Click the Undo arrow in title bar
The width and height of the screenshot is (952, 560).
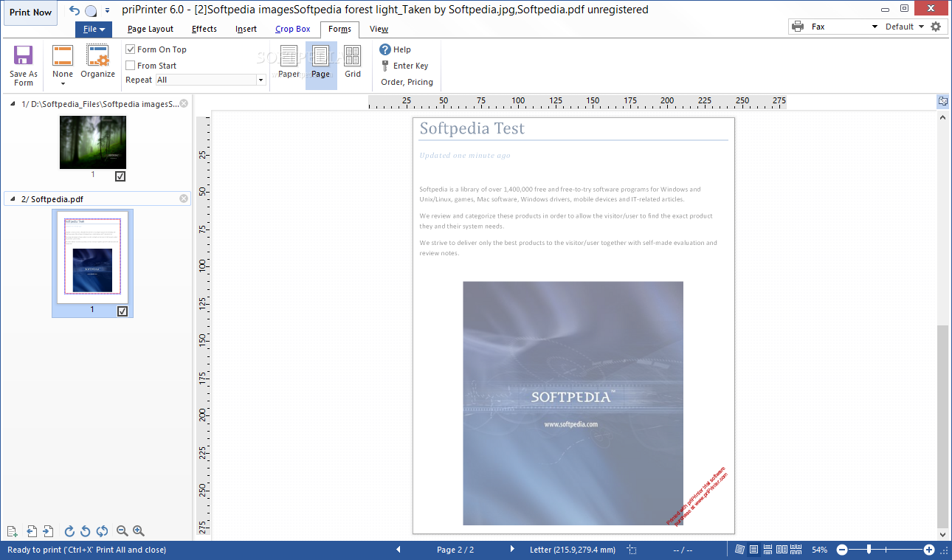[x=74, y=10]
